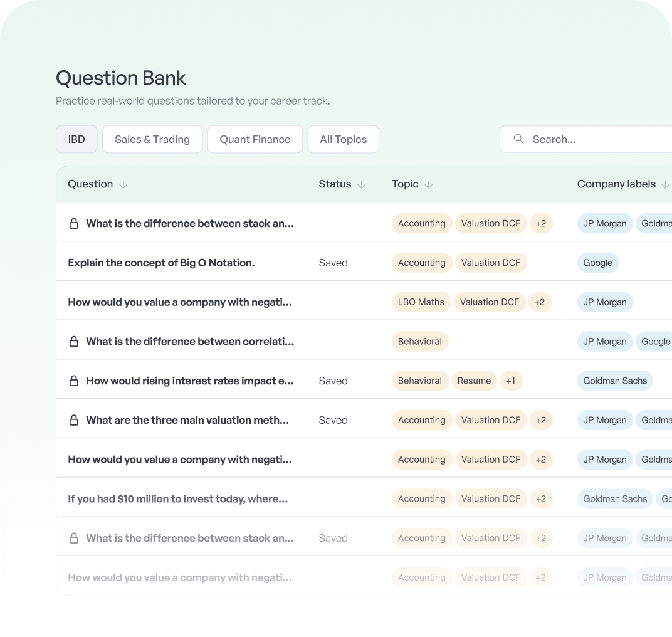The height and width of the screenshot is (637, 672).
Task: Click the sort arrow beside Topic
Action: click(429, 184)
